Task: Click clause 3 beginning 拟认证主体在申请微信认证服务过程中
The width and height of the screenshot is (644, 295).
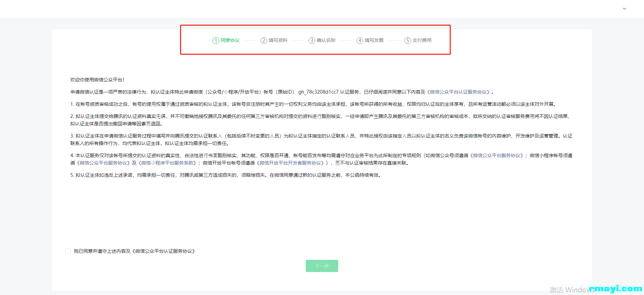Action: tap(321, 140)
